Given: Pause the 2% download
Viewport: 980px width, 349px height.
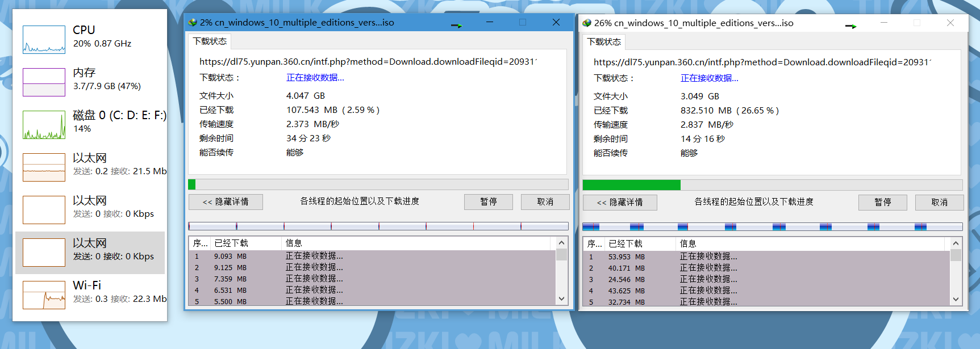Looking at the screenshot, I should (489, 202).
